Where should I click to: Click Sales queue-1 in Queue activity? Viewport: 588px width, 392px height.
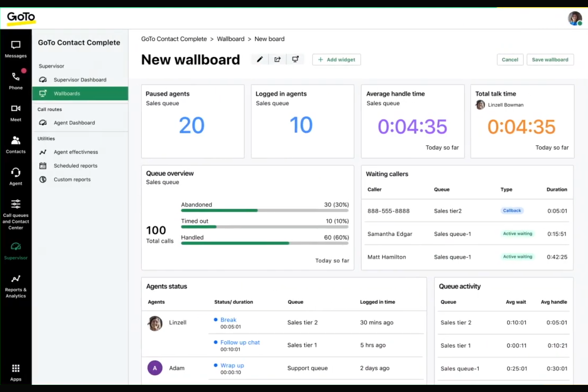(x=460, y=369)
